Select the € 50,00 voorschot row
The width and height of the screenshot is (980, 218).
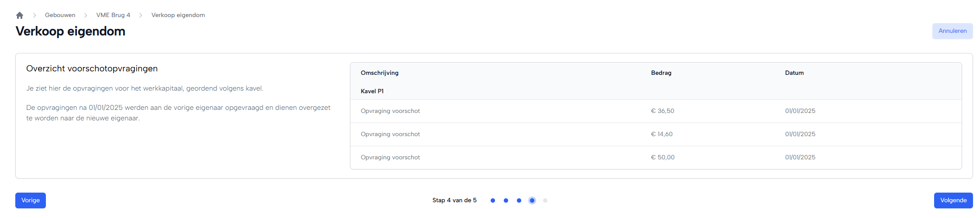coord(655,158)
